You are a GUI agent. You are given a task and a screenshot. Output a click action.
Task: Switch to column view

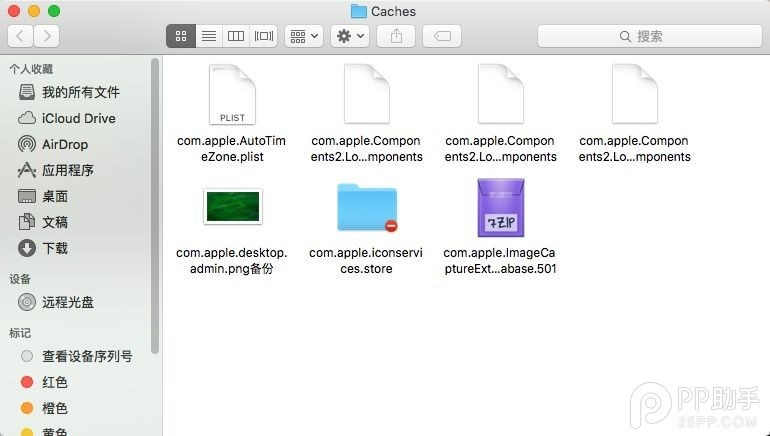236,36
